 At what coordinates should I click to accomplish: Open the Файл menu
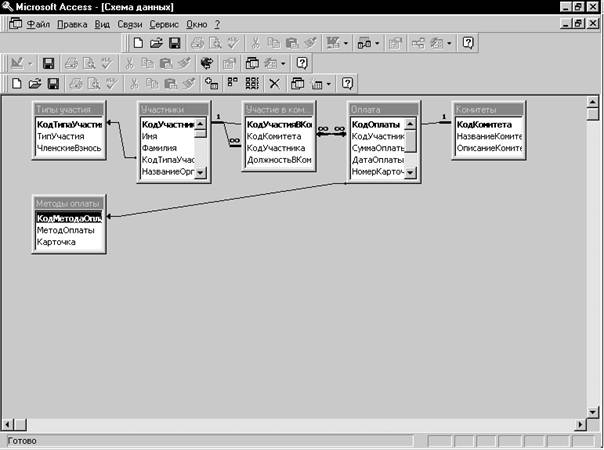pos(38,24)
